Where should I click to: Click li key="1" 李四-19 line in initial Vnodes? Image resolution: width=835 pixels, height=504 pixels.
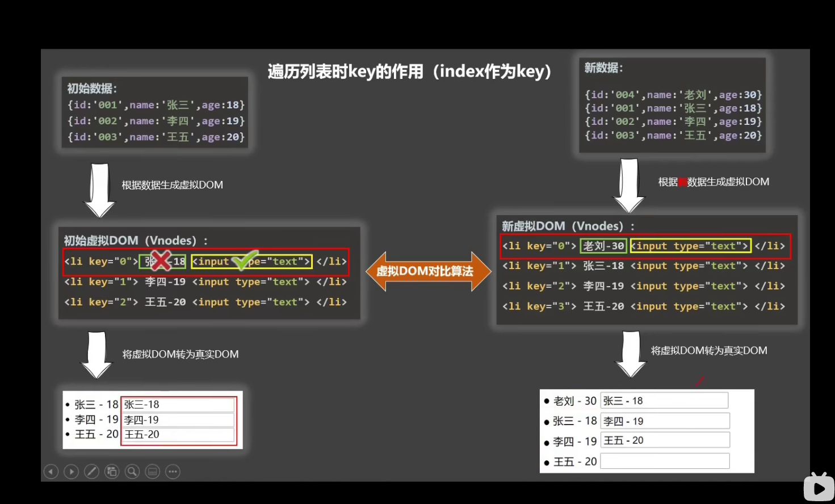pos(205,282)
